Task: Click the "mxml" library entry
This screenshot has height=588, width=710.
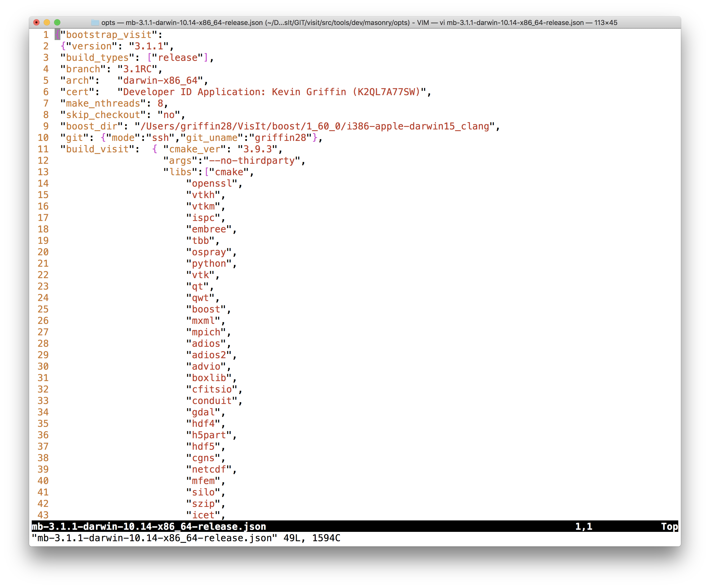Action: pos(203,321)
